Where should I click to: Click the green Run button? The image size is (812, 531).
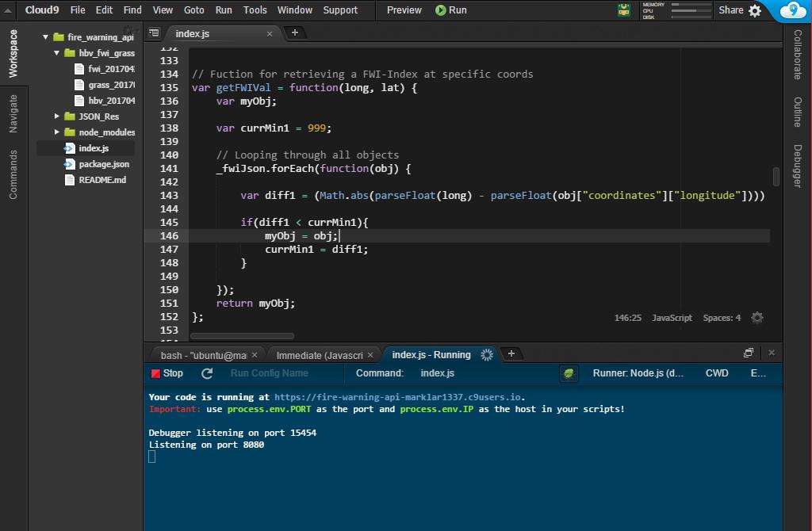[451, 10]
